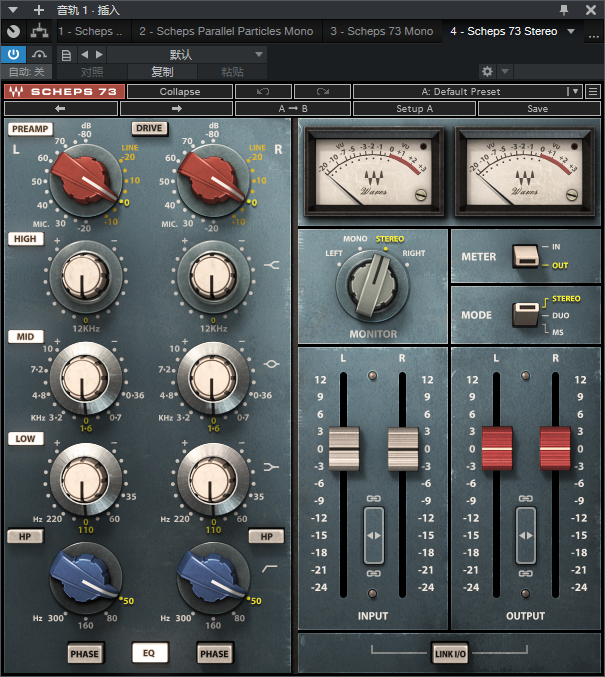Switch to 3 - Scheps 73 Mono tab
Image resolution: width=605 pixels, height=677 pixels.
[382, 31]
